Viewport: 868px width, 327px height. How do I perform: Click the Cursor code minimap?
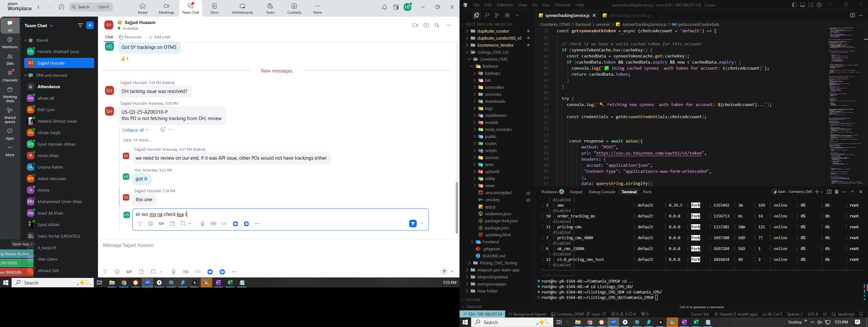click(x=846, y=106)
